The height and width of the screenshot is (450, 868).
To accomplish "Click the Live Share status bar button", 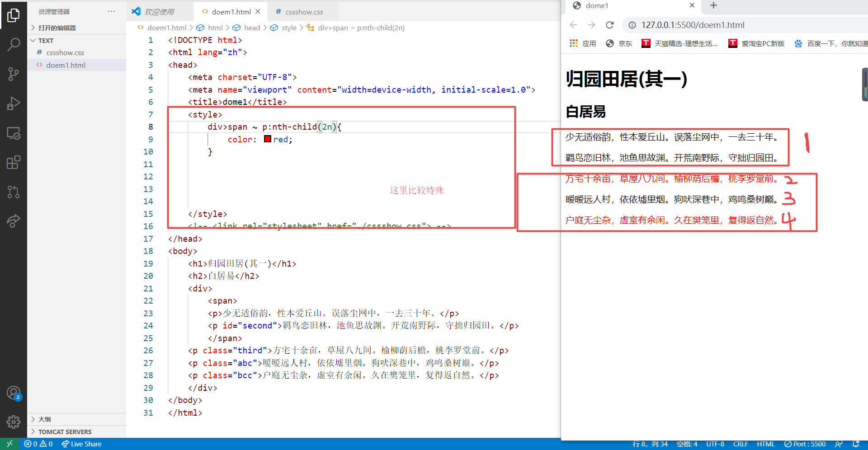I will [x=81, y=444].
